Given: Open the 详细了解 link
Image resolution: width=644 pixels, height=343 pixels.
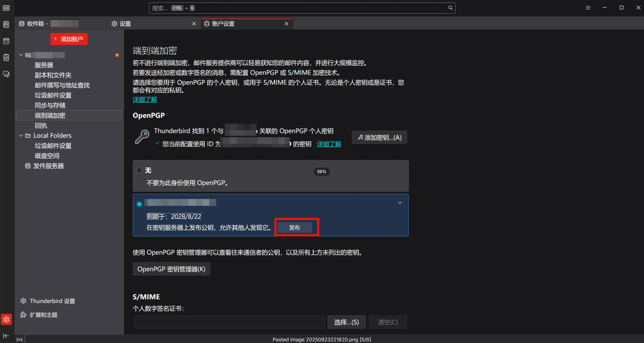Looking at the screenshot, I should coord(145,99).
